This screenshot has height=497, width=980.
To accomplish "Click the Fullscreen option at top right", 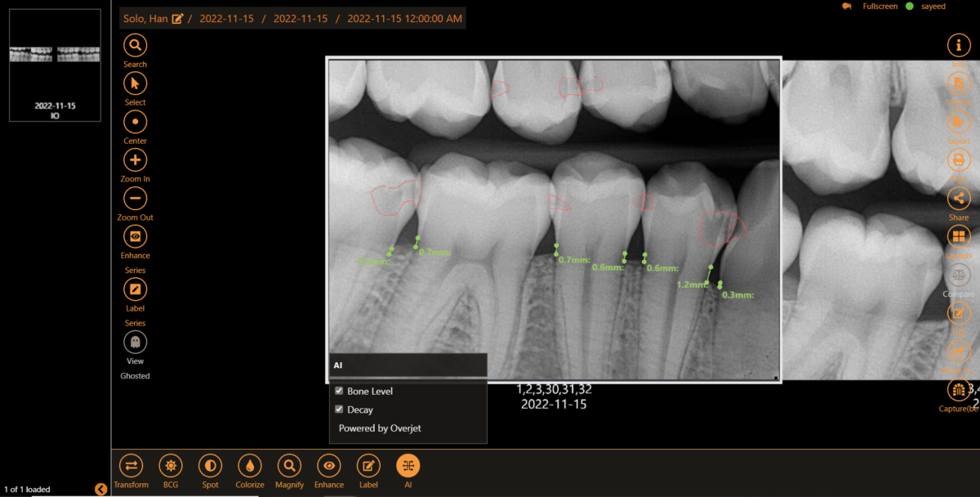I will [x=880, y=6].
